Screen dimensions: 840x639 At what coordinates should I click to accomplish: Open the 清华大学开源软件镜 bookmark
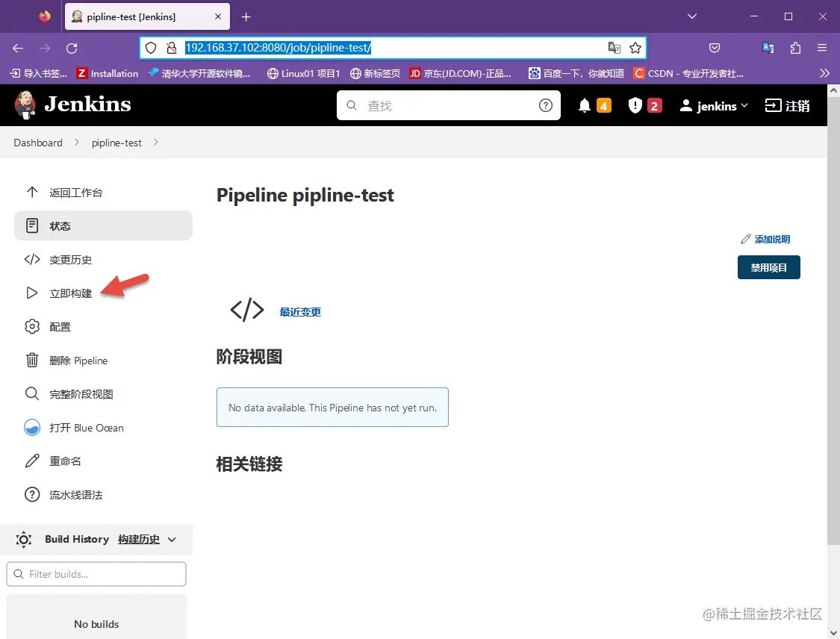click(200, 73)
